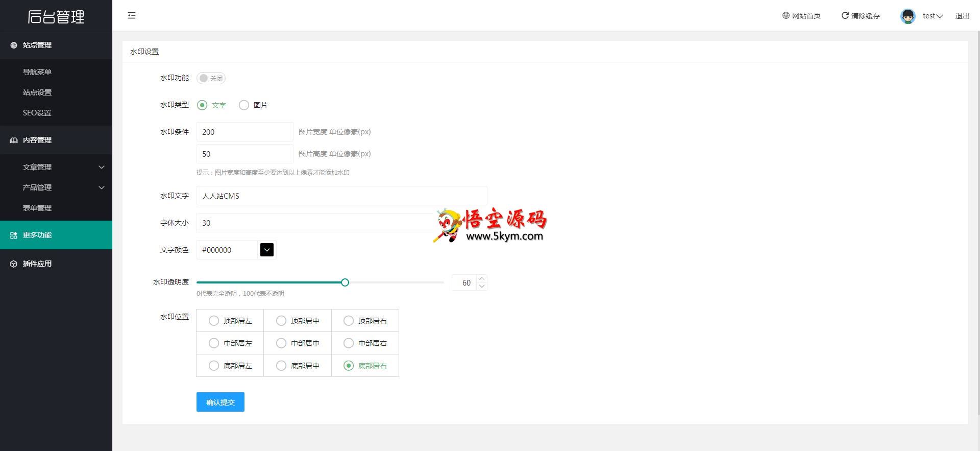Click the 水印透明度 slider track

tap(320, 282)
